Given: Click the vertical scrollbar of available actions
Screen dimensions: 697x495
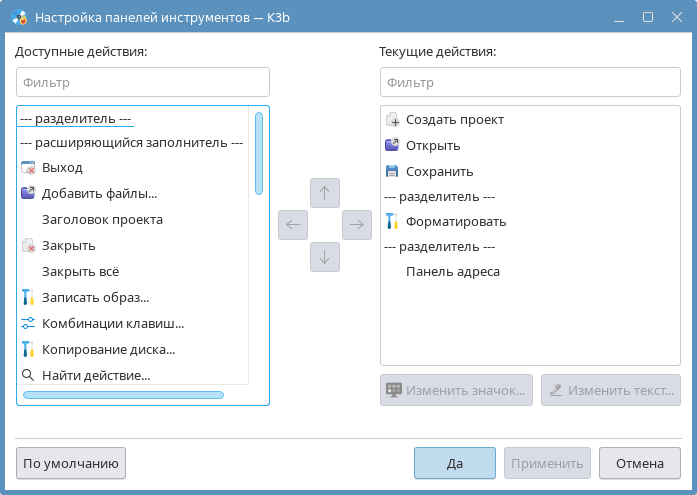Looking at the screenshot, I should (259, 153).
